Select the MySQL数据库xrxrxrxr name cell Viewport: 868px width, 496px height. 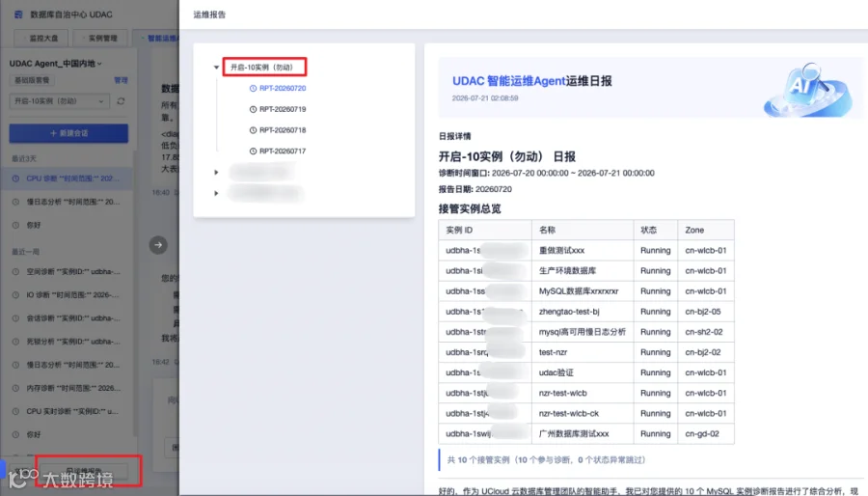(x=583, y=291)
